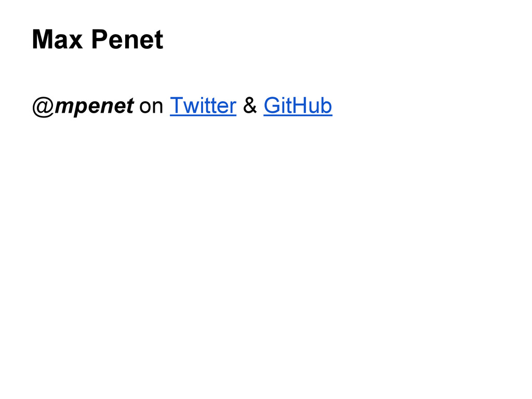Click the bold italic mpenet handle

[95, 106]
